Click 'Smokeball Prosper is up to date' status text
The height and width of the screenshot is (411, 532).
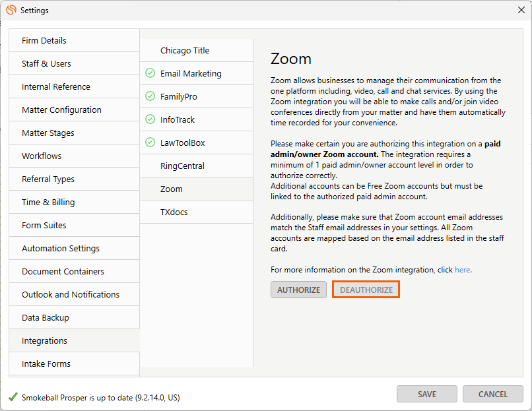tap(101, 397)
